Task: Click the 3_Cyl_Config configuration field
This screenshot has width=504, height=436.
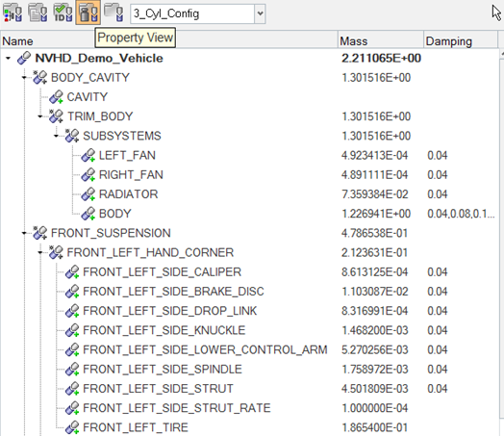Action: tap(192, 13)
